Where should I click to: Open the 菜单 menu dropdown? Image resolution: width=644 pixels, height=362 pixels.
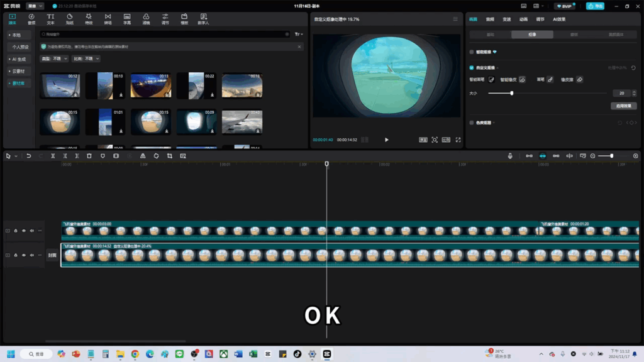35,6
